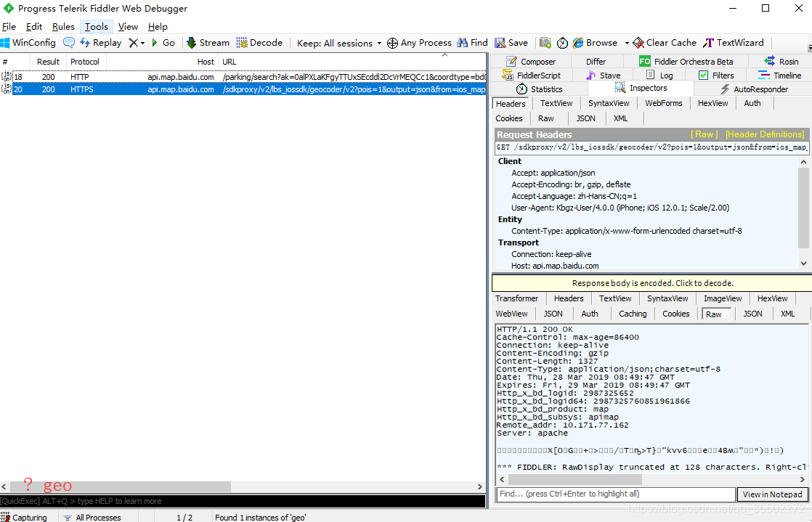Image resolution: width=812 pixels, height=522 pixels.
Task: Click the WinConfig toolbar button
Action: tap(28, 43)
